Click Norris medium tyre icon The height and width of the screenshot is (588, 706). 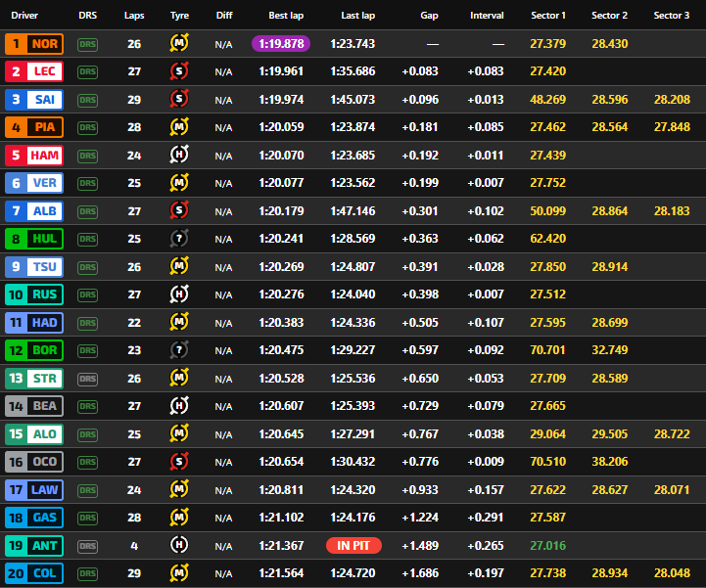pyautogui.click(x=179, y=43)
